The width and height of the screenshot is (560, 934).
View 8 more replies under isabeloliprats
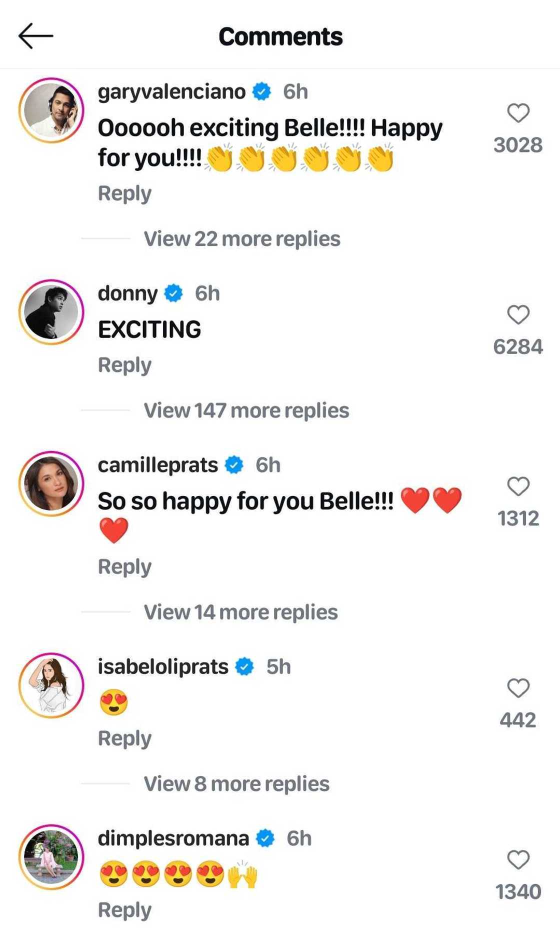pyautogui.click(x=236, y=784)
